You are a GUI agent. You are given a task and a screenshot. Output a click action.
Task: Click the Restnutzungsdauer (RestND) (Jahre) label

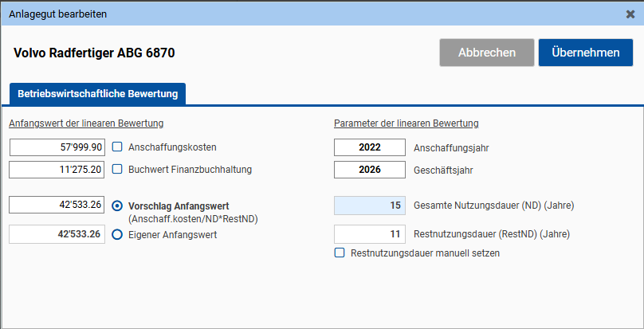[492, 234]
